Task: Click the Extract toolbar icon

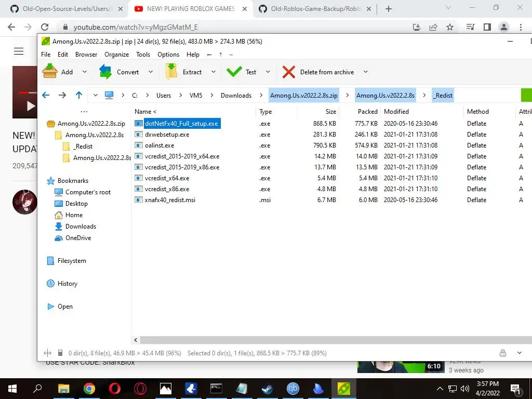Action: click(x=171, y=72)
